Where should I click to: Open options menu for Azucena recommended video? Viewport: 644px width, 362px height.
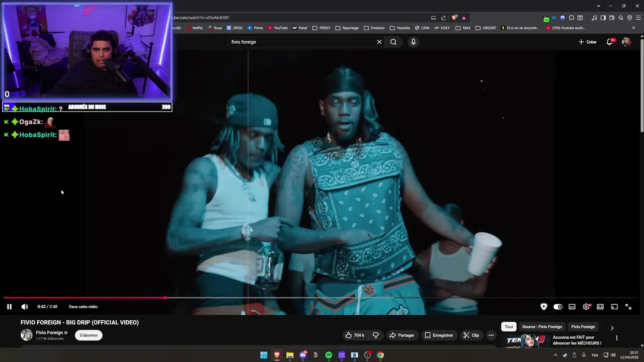(616, 338)
